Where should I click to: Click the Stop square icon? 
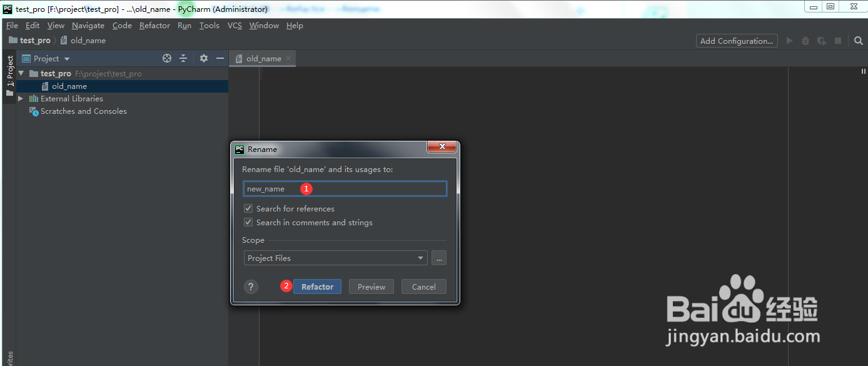838,41
